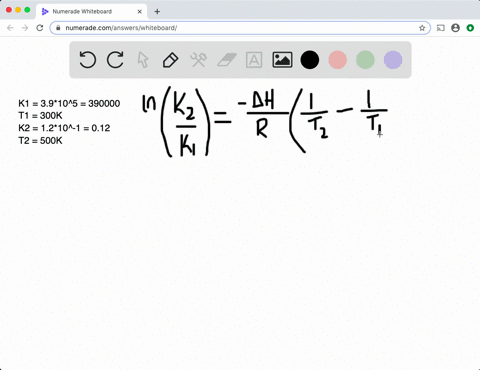The width and height of the screenshot is (480, 370).
Task: Select the Pen drawing tool
Action: (x=170, y=60)
